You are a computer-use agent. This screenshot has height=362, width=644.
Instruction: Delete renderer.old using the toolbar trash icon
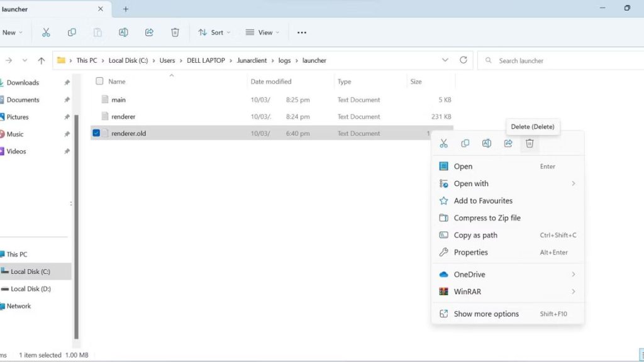point(175,32)
